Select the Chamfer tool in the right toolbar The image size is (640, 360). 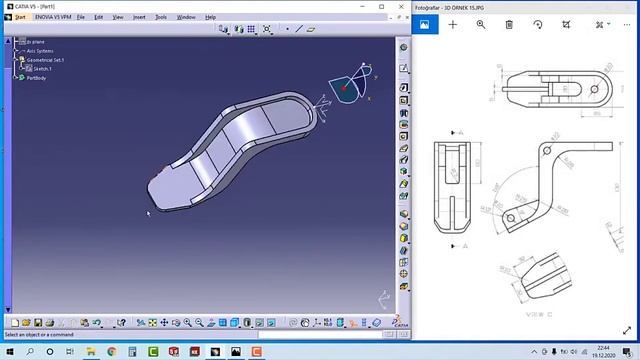coord(403,226)
